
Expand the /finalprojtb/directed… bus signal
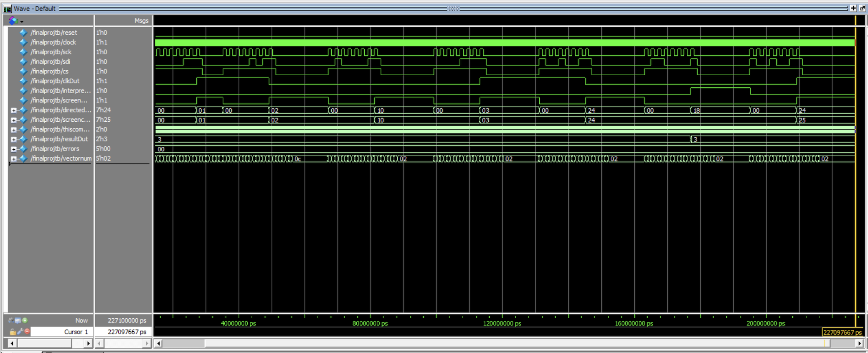14,110
